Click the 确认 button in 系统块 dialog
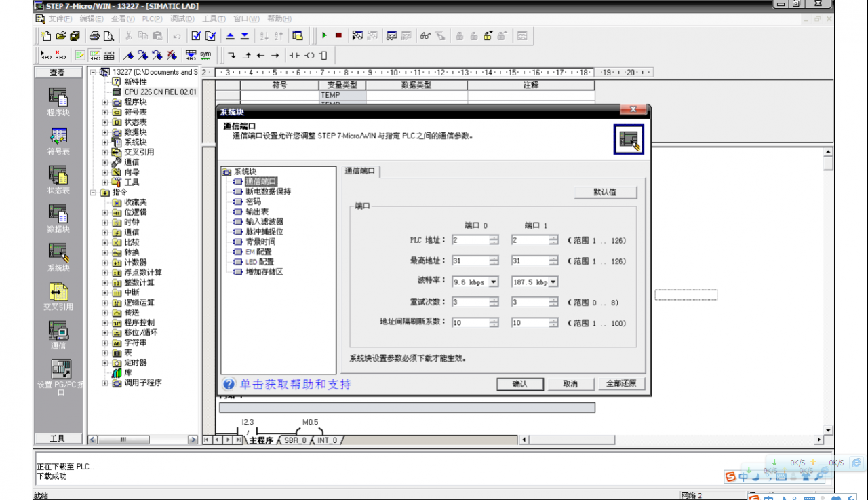 520,384
